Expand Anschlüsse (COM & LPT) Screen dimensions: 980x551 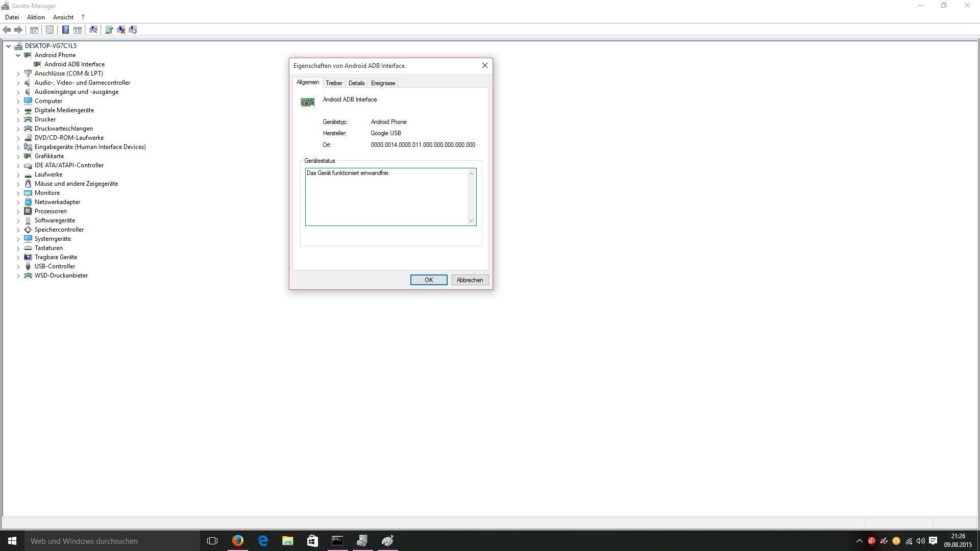pyautogui.click(x=18, y=73)
